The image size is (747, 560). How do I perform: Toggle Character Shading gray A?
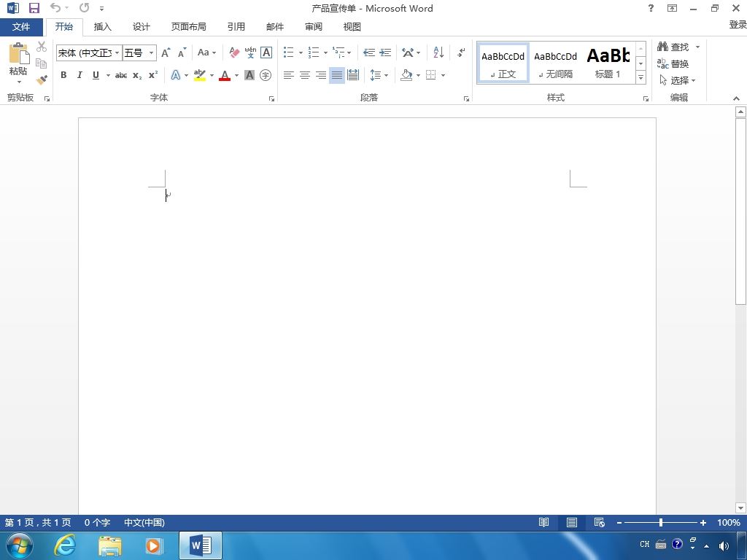click(x=249, y=75)
